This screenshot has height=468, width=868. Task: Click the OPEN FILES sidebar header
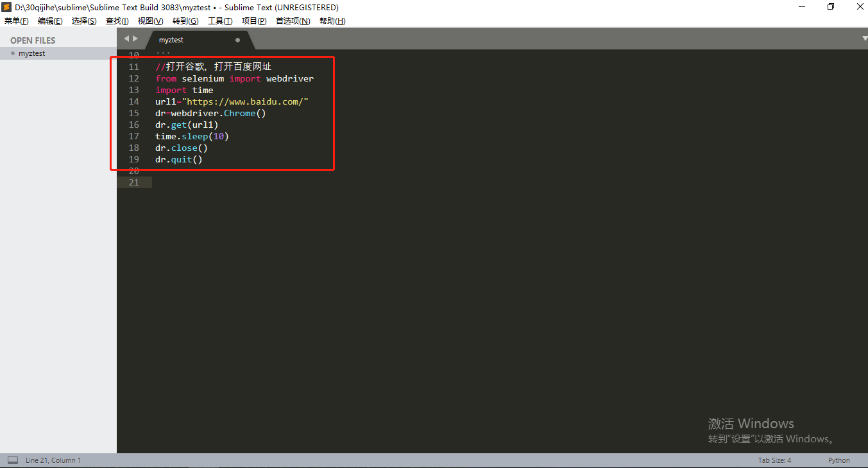tap(33, 40)
